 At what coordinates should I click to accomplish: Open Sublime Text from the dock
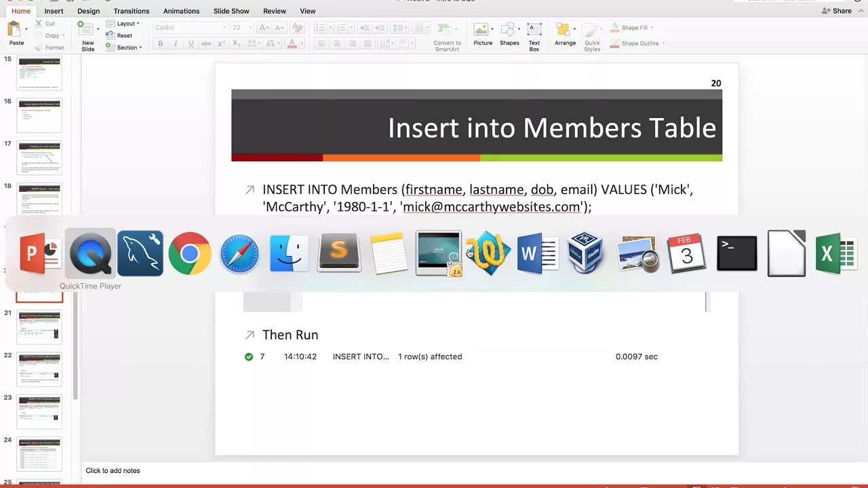[x=339, y=253]
